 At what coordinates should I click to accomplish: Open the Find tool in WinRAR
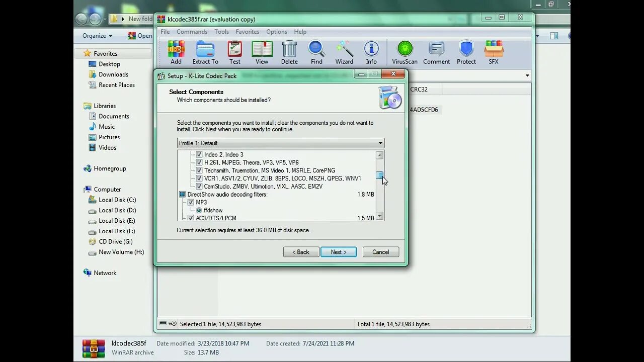(x=316, y=53)
